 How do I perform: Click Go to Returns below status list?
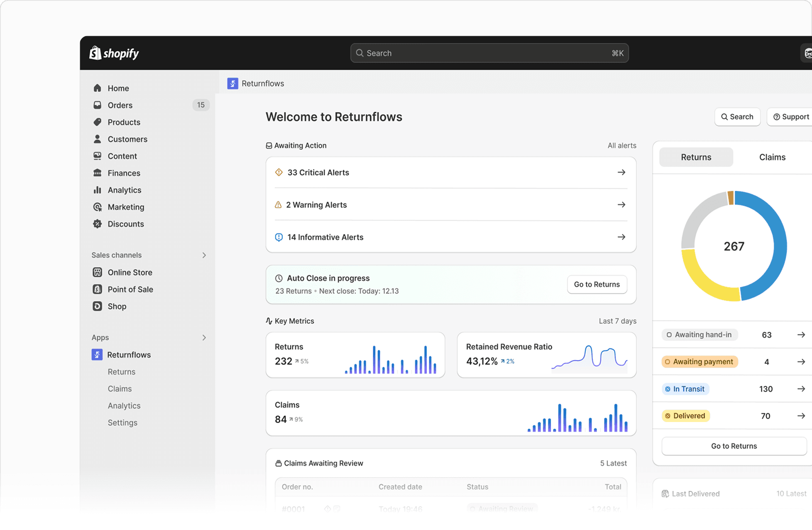click(x=734, y=446)
